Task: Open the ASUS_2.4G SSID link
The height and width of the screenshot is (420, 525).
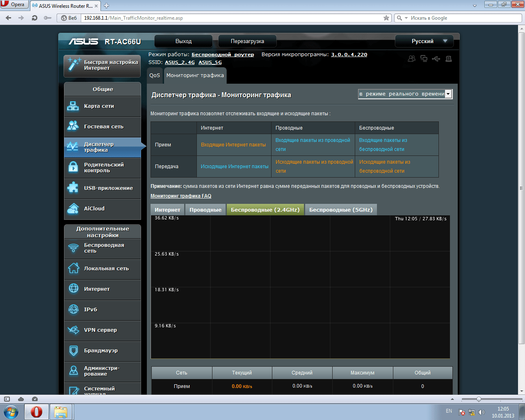Action: coord(180,62)
